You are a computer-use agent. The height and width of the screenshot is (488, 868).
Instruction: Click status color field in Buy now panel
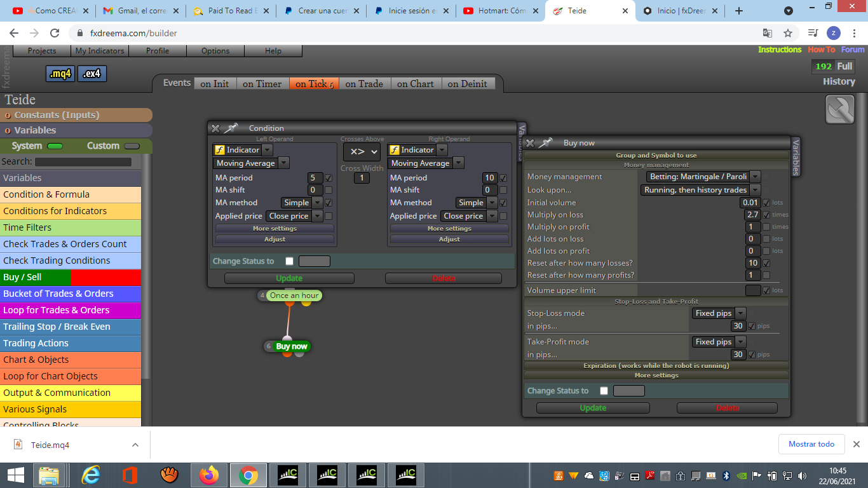click(x=629, y=391)
